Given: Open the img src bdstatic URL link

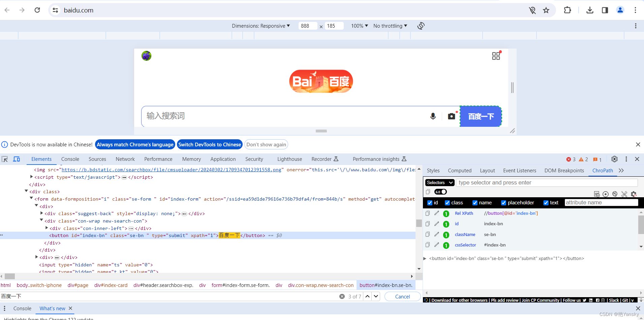Looking at the screenshot, I should coord(172,170).
